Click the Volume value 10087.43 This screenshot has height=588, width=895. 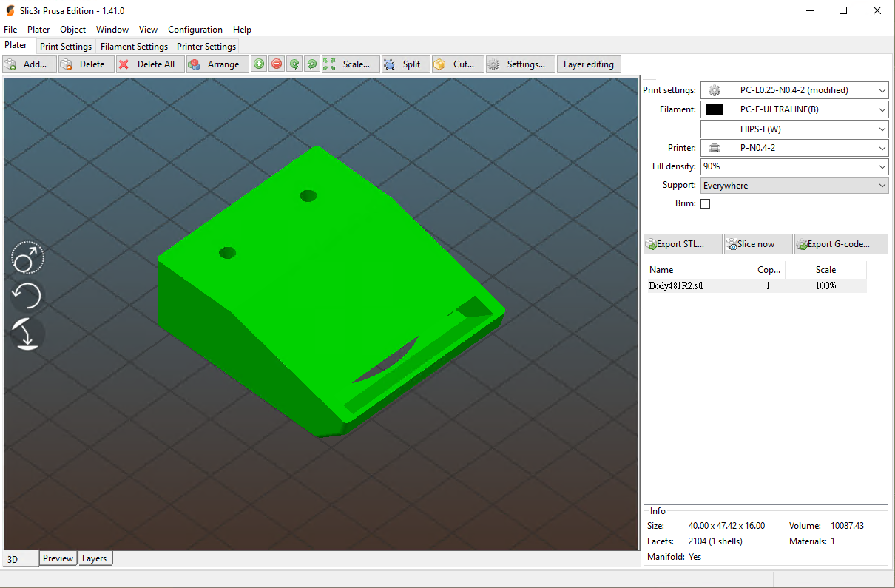click(x=847, y=526)
